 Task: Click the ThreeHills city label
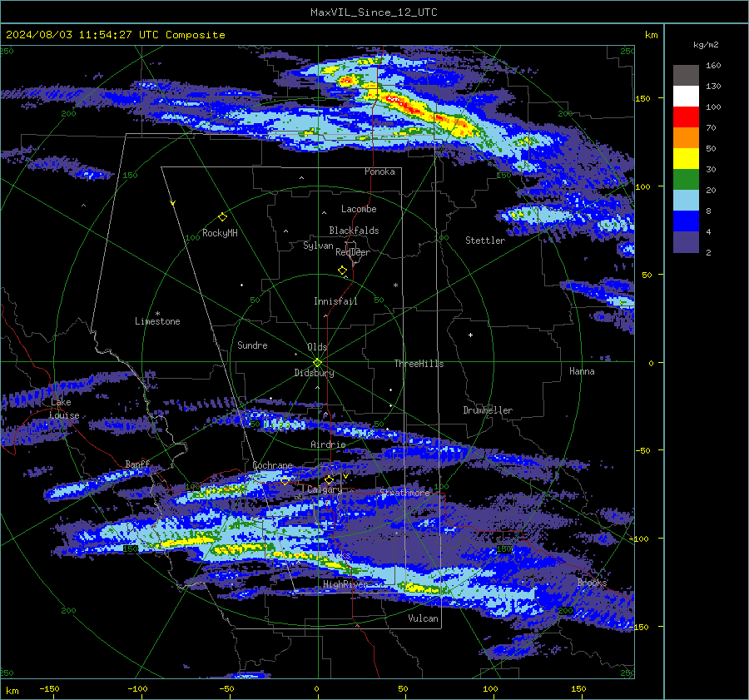(419, 364)
